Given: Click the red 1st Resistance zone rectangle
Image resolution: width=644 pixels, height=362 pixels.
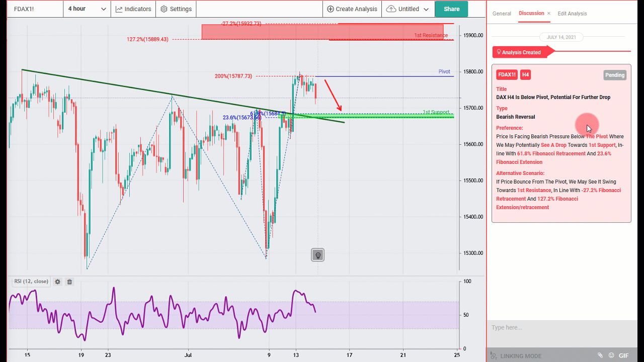Looking at the screenshot, I should [322, 32].
